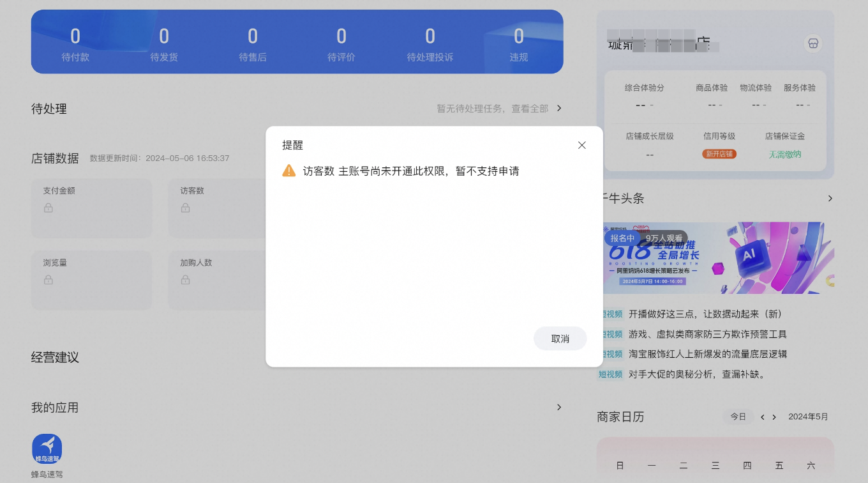This screenshot has height=483, width=868.
Task: Open the 待售后 count
Action: pyautogui.click(x=253, y=43)
